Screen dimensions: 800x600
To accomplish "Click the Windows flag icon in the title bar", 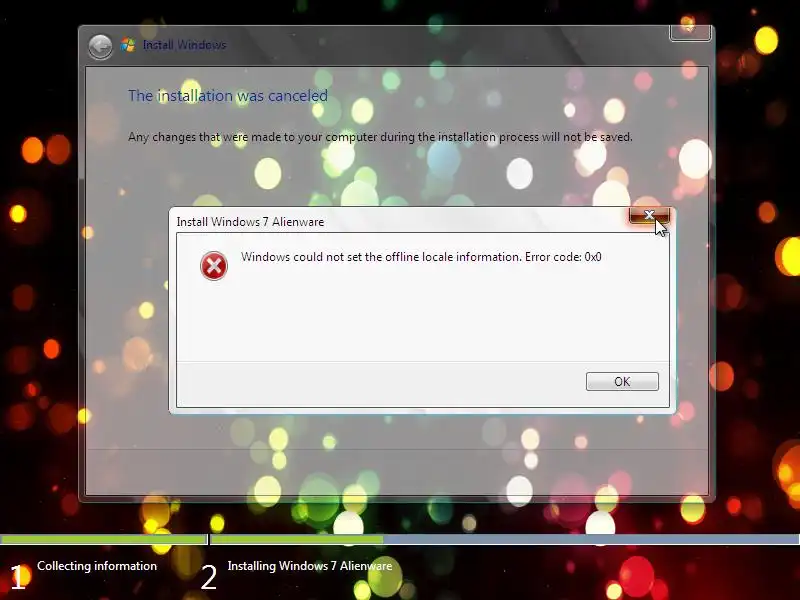I will click(128, 45).
